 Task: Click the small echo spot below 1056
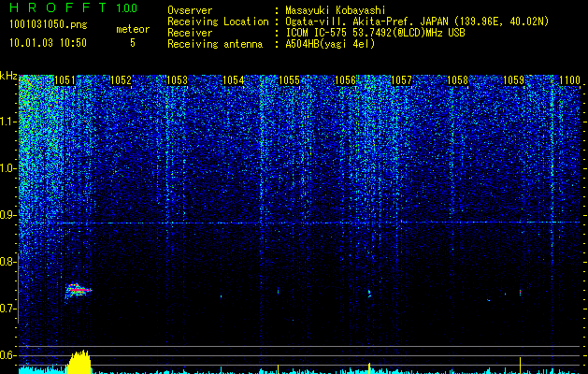point(369,294)
